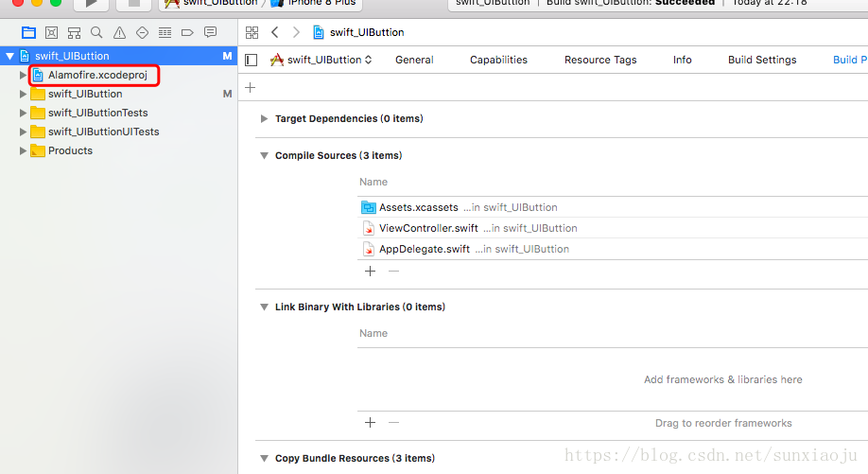Expand the swift_UIButtionUITests folder
Viewport: 868px width, 474px height.
pos(23,132)
